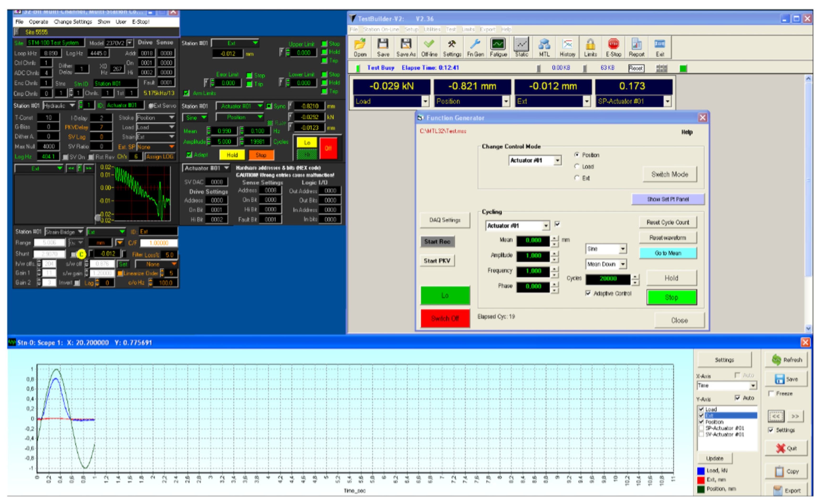This screenshot has height=504, width=819.
Task: Select the Load control mode radio
Action: (x=577, y=166)
